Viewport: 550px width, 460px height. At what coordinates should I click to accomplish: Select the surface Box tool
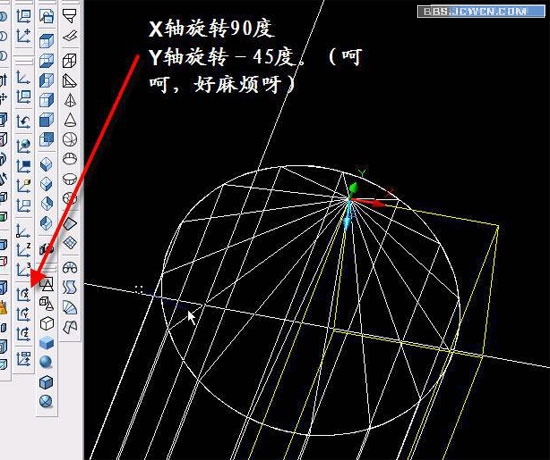69,60
